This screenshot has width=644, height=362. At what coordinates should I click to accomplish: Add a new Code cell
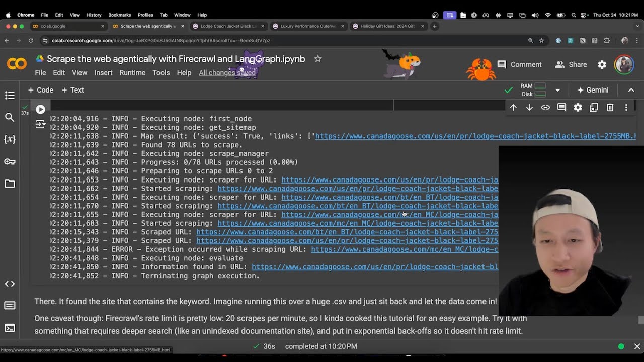41,90
